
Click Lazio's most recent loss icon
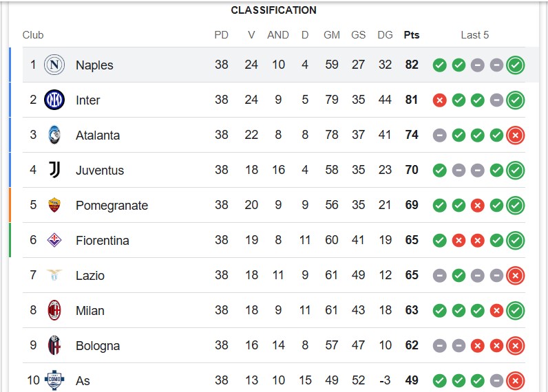click(516, 276)
